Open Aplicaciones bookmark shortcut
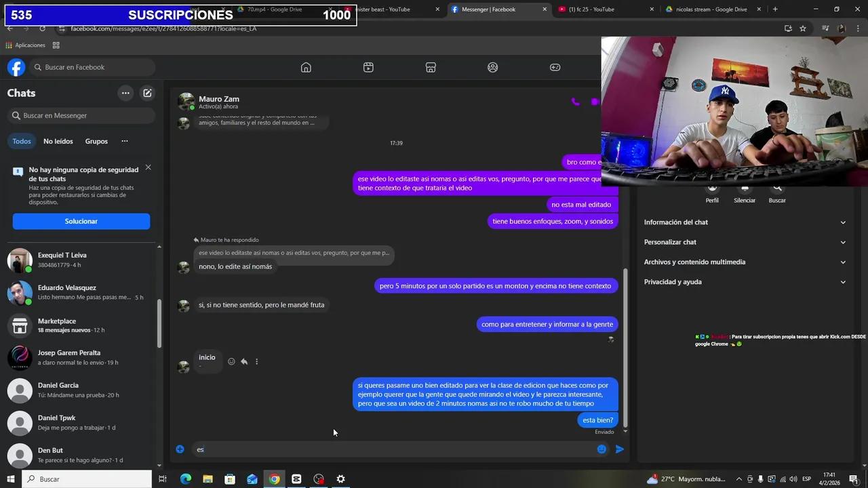 click(25, 45)
